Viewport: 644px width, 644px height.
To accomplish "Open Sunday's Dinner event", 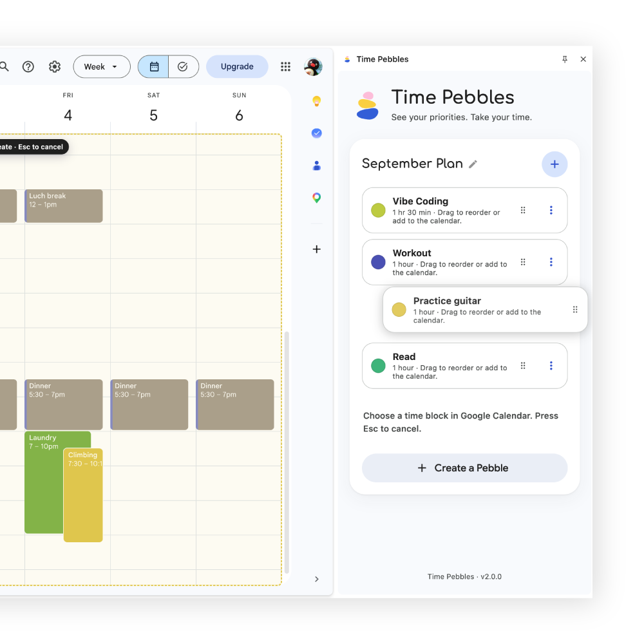I will click(x=235, y=404).
